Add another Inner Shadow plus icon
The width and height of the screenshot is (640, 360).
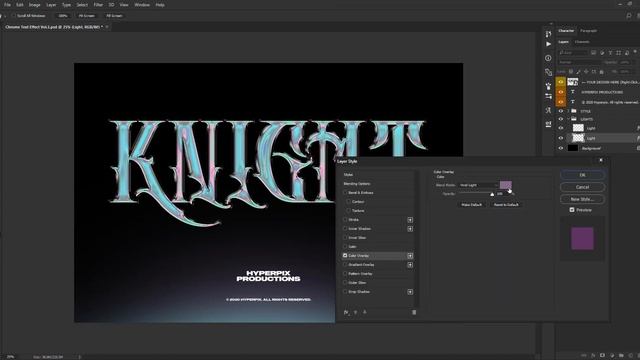tap(410, 229)
